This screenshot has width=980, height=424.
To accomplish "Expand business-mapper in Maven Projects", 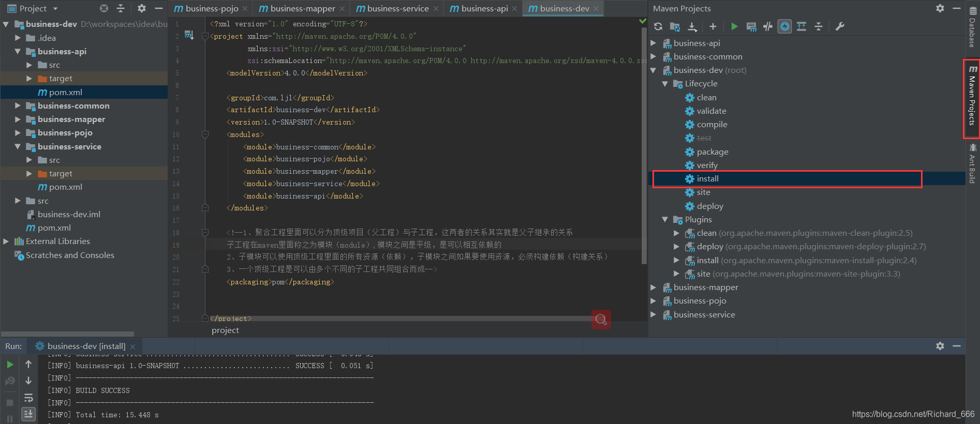I will tap(654, 287).
